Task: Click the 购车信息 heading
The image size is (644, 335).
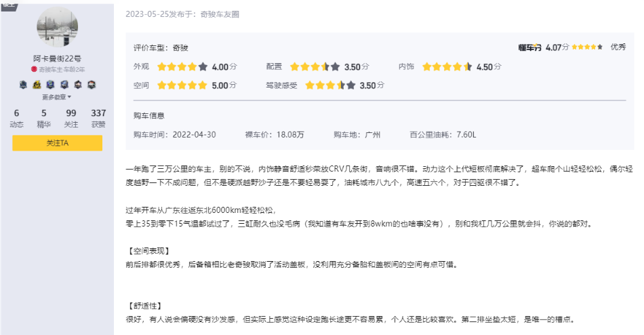Action: coord(148,116)
